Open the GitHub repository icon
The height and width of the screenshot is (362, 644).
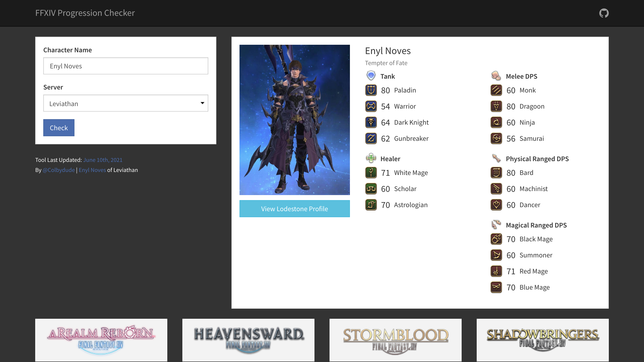(604, 13)
